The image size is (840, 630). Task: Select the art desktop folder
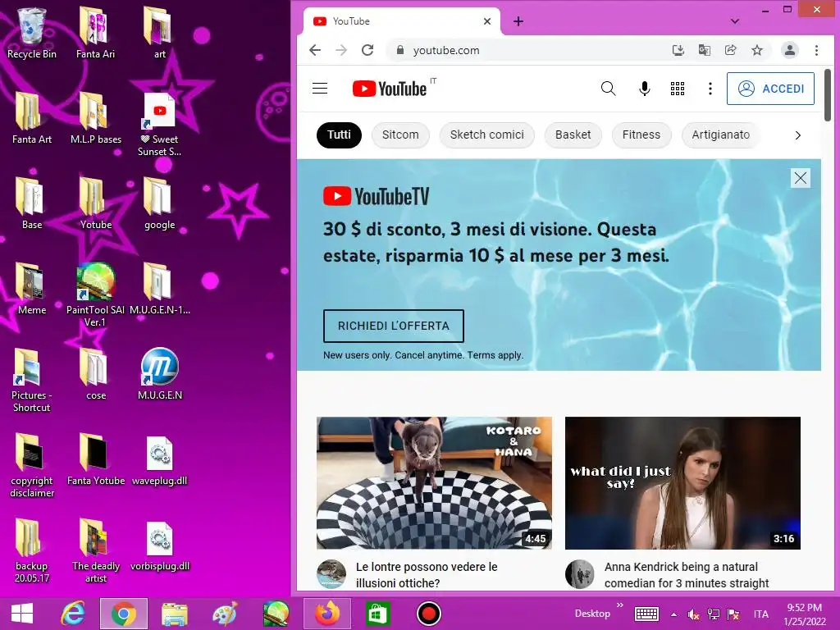[159, 33]
